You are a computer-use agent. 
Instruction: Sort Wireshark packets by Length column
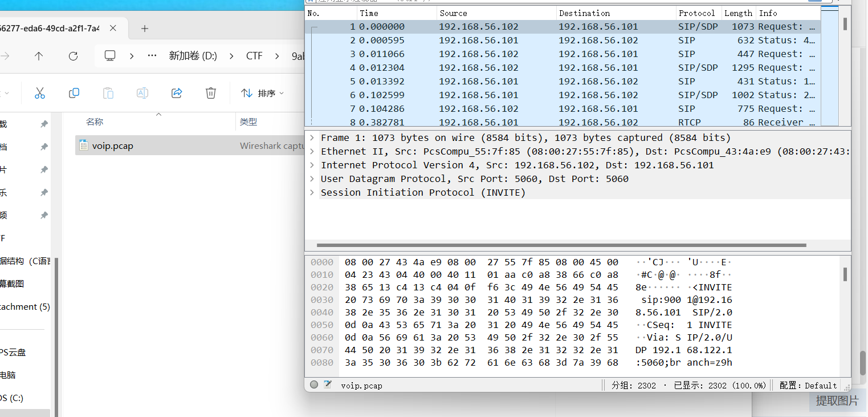point(739,13)
